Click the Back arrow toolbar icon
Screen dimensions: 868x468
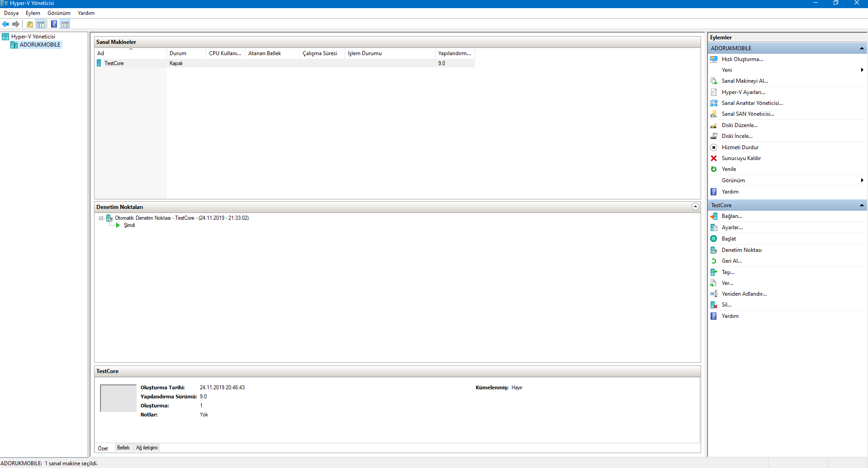pyautogui.click(x=5, y=24)
